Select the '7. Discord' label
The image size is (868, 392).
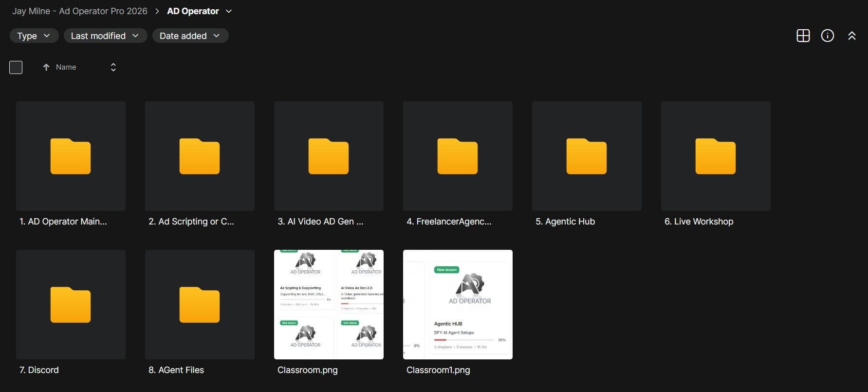tap(39, 370)
